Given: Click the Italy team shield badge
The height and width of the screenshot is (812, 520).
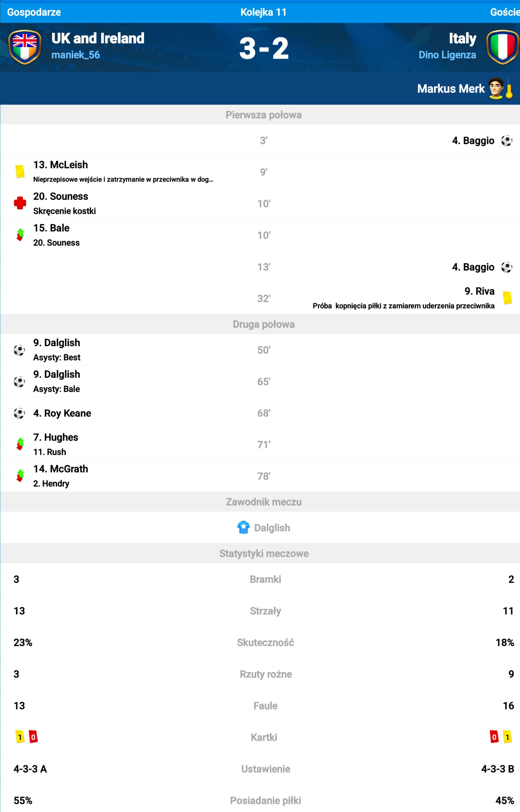Looking at the screenshot, I should click(502, 47).
